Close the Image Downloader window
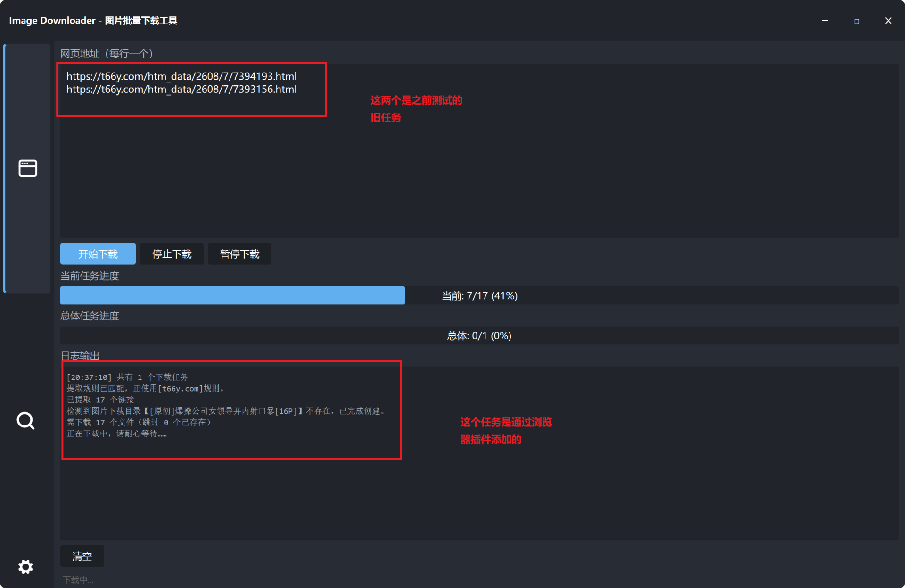905x588 pixels. pyautogui.click(x=888, y=21)
